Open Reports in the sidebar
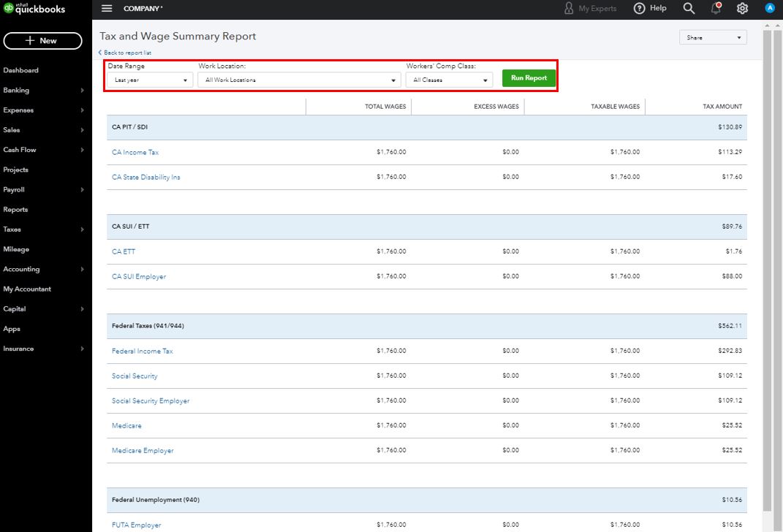The height and width of the screenshot is (532, 783). (15, 210)
